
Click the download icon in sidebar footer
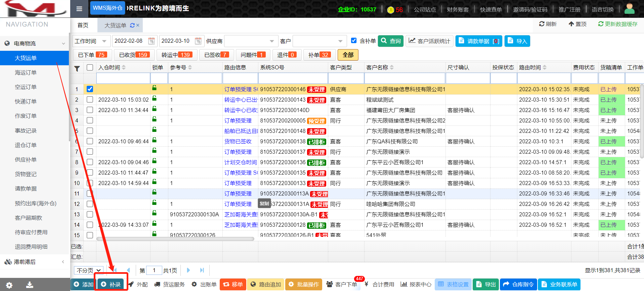tap(30, 285)
